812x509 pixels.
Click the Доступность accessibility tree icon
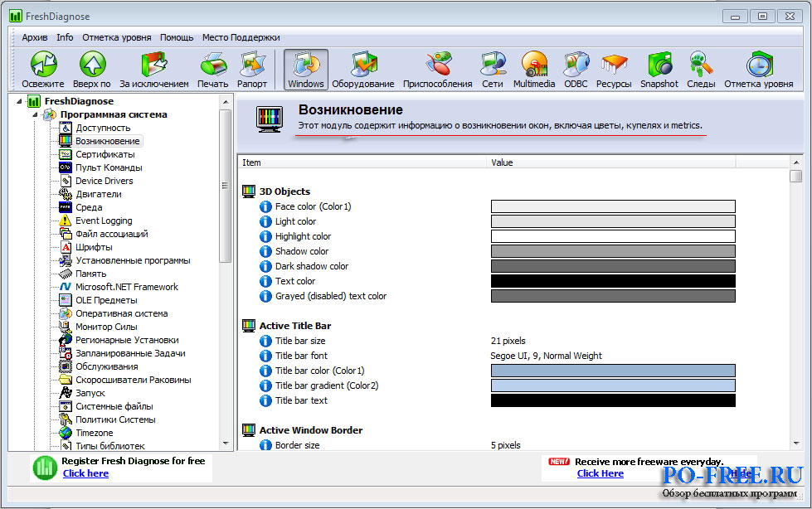coord(66,128)
